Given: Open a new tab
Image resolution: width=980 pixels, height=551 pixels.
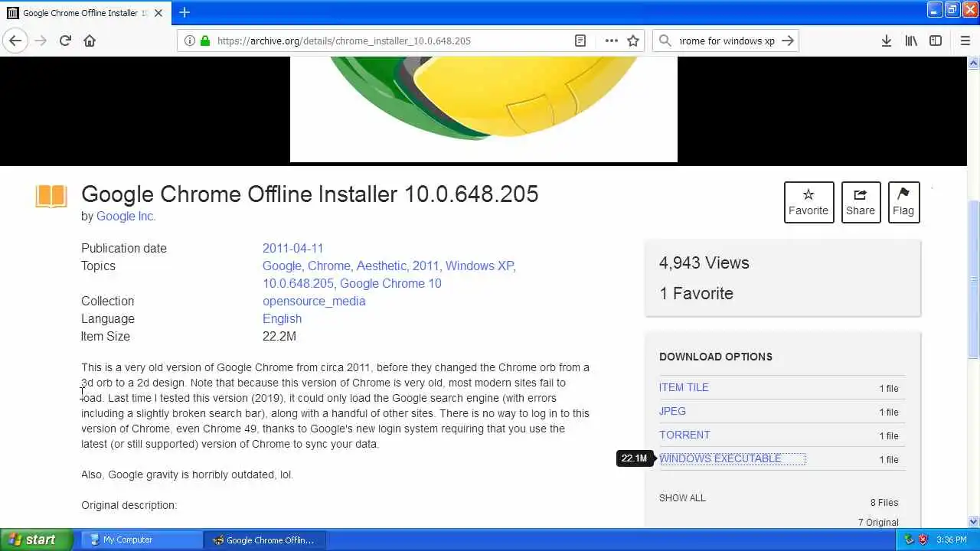Looking at the screenshot, I should pyautogui.click(x=185, y=12).
